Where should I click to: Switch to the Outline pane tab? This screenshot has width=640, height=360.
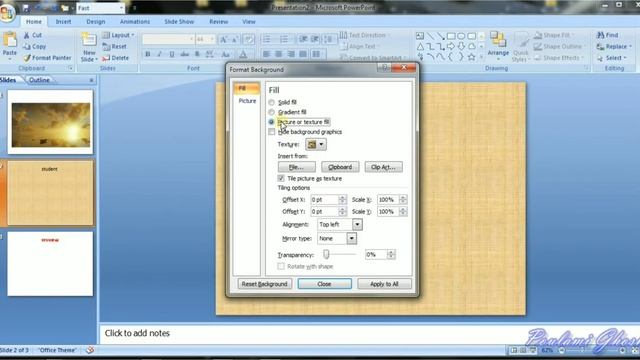[39, 80]
